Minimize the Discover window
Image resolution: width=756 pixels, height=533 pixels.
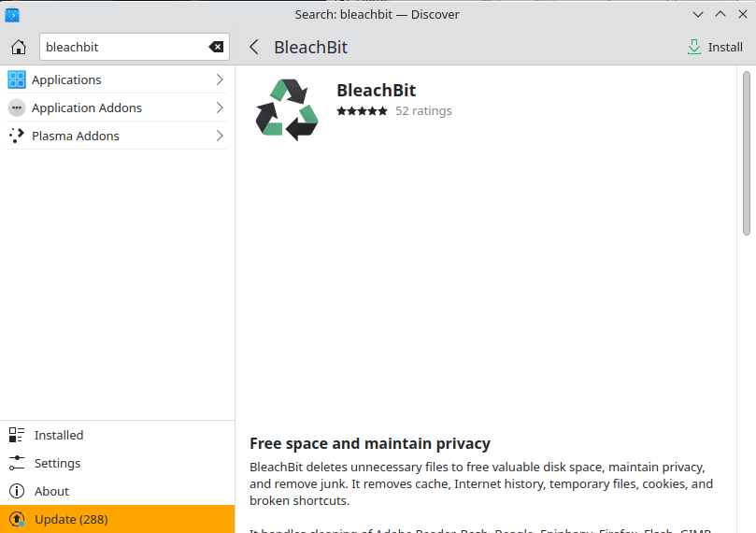click(x=698, y=14)
